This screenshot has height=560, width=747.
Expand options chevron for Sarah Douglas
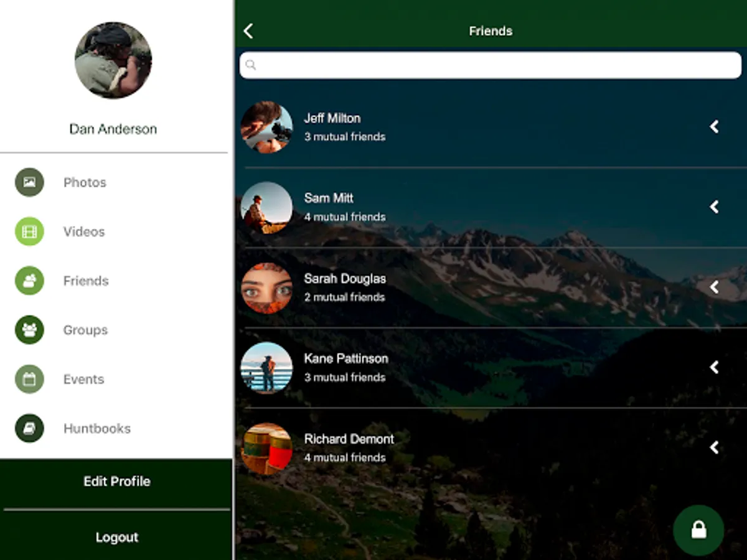click(x=715, y=287)
